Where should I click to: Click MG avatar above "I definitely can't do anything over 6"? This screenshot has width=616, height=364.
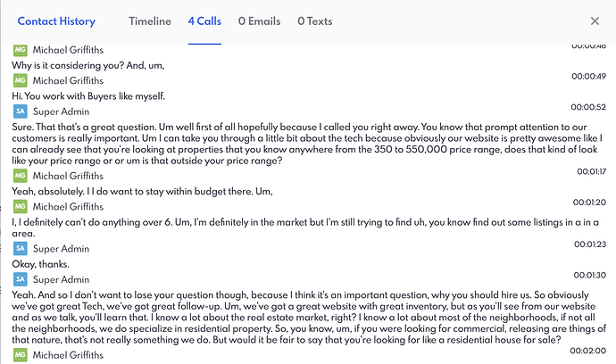coord(20,207)
